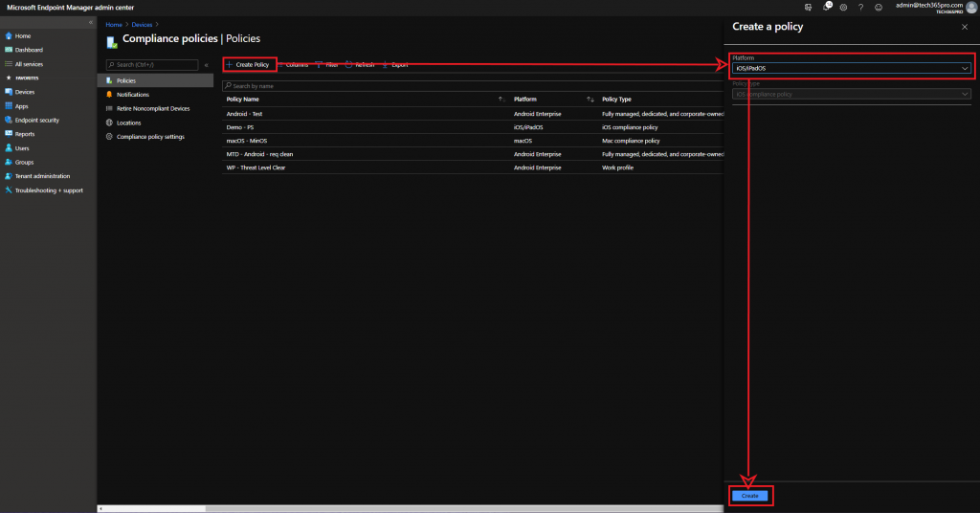Collapse the Compliance policies blade menu

pyautogui.click(x=207, y=64)
